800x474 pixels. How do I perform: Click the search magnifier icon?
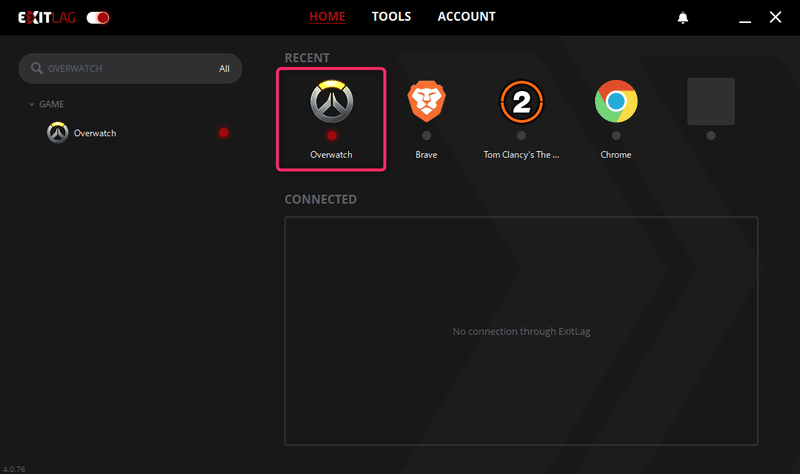tap(36, 68)
